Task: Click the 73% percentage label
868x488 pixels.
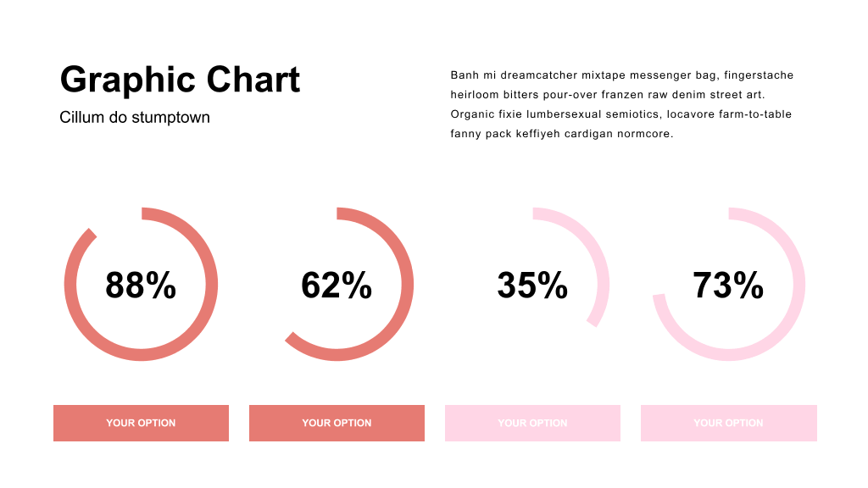Action: click(x=728, y=286)
